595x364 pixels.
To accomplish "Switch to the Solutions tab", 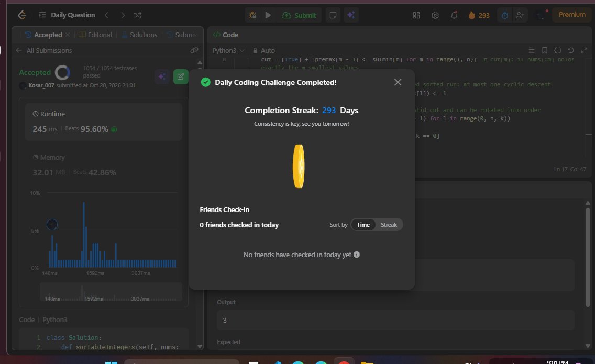I will click(139, 35).
